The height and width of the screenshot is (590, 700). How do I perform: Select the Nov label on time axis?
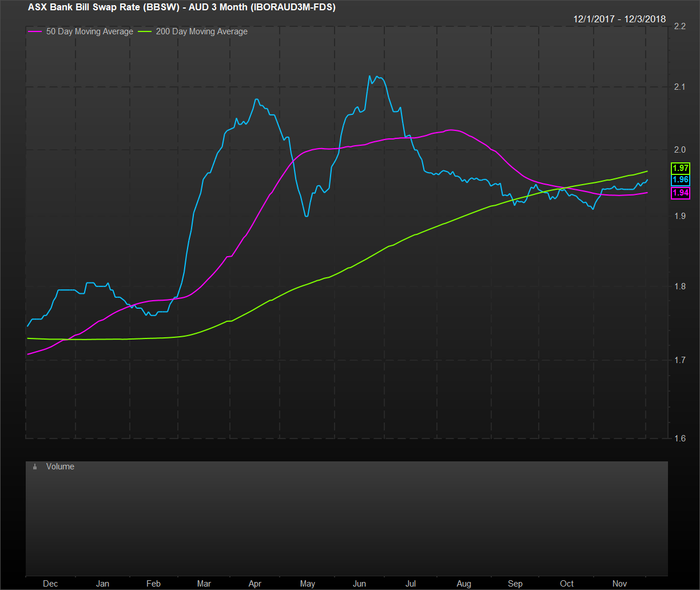click(x=620, y=583)
